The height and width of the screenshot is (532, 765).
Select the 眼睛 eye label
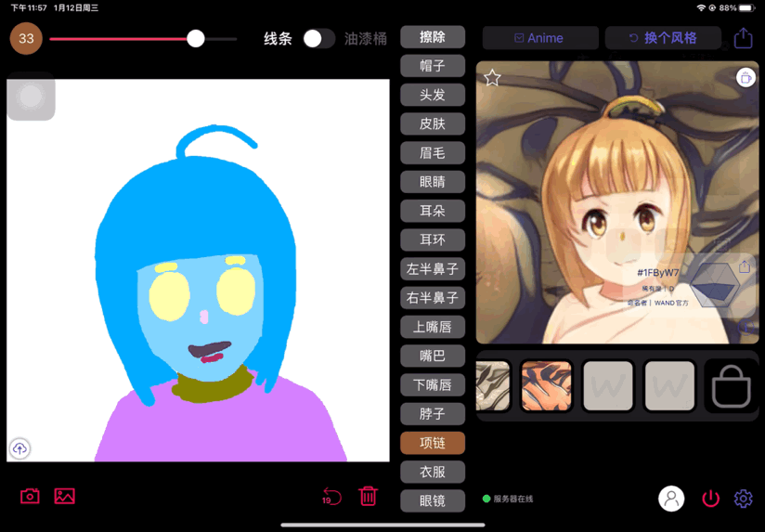[433, 182]
